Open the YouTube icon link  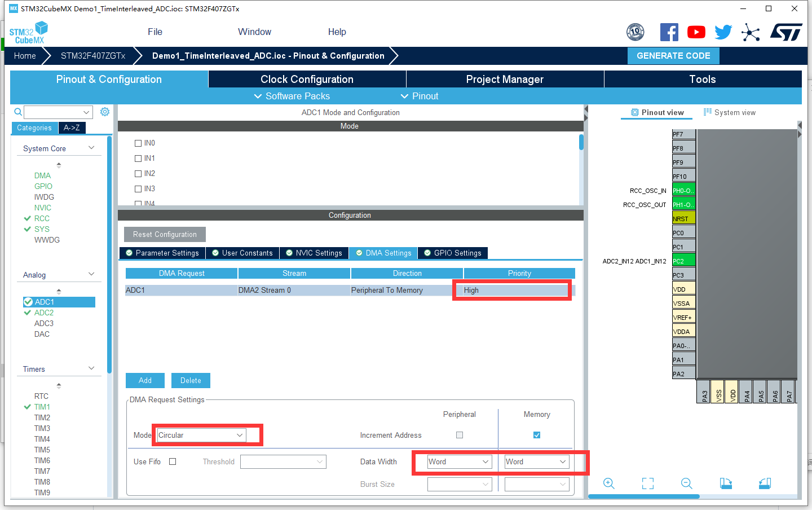(x=696, y=32)
